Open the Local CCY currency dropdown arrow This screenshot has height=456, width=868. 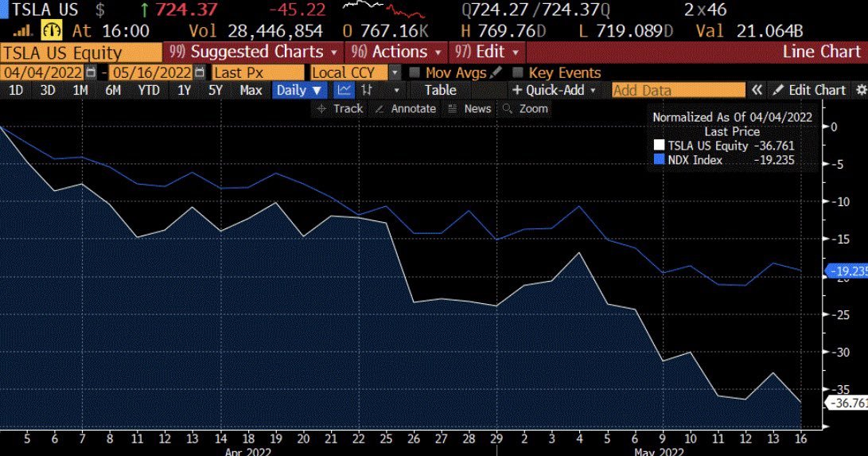pos(394,72)
